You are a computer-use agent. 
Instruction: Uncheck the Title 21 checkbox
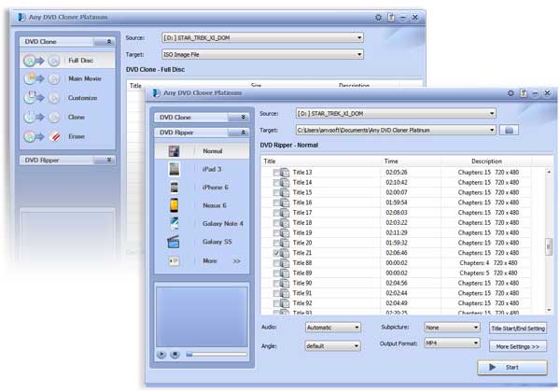point(276,253)
